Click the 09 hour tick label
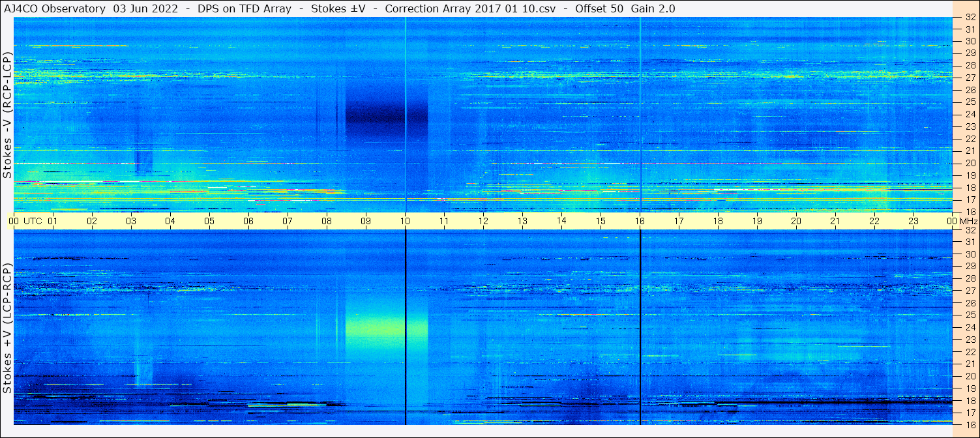The image size is (980, 438). pos(366,221)
